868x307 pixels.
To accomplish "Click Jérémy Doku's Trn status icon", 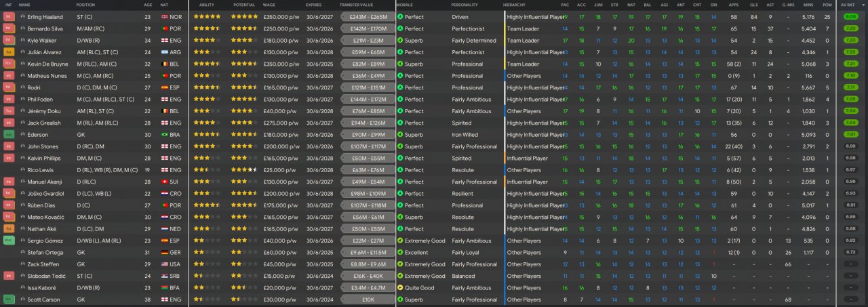I will click(9, 110).
